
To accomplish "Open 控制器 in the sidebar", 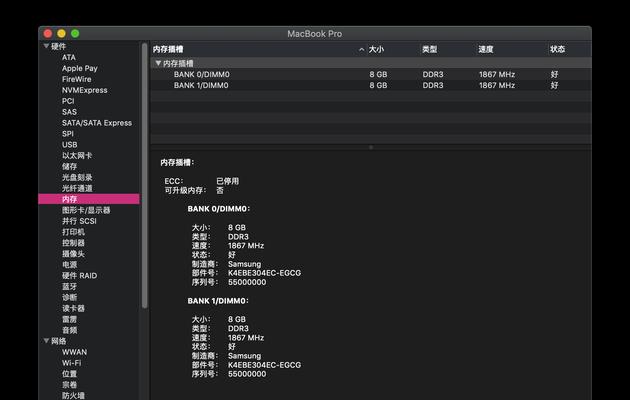I will coord(73,243).
